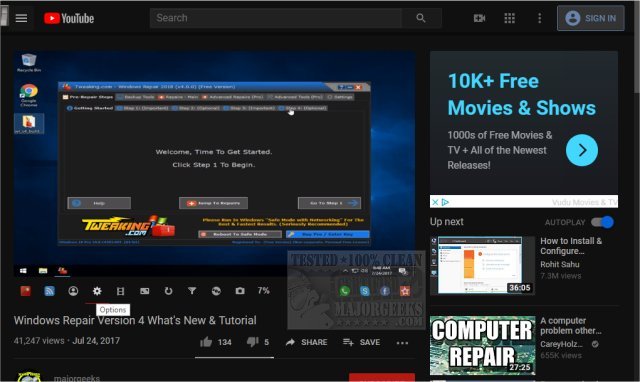Click the film strip cinema mode icon
640x382 pixels.
tap(120, 291)
